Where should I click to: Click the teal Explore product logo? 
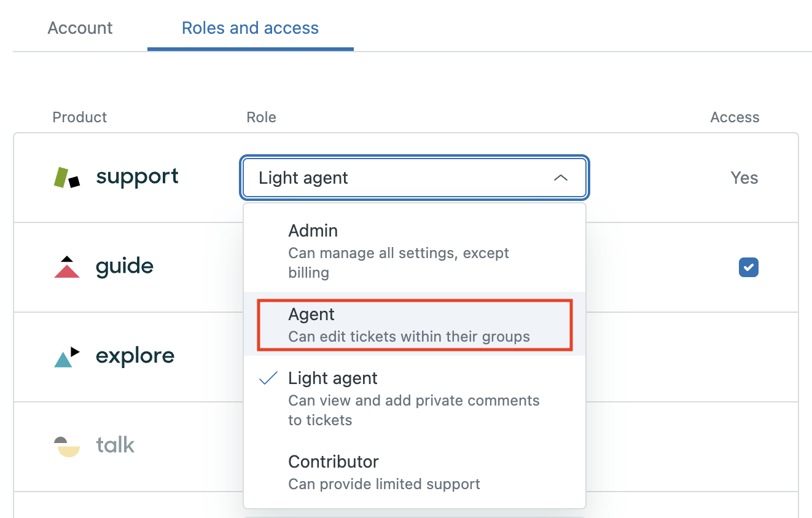coord(67,356)
